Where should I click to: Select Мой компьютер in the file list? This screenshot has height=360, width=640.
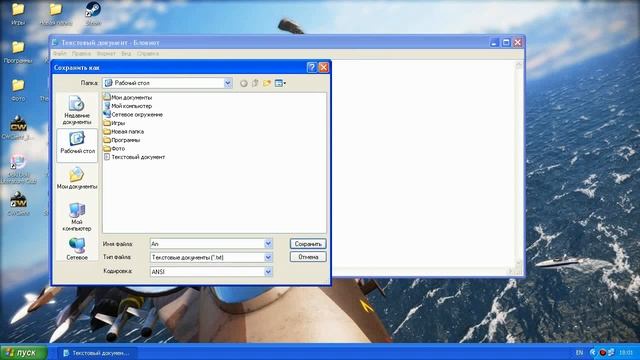(x=128, y=106)
